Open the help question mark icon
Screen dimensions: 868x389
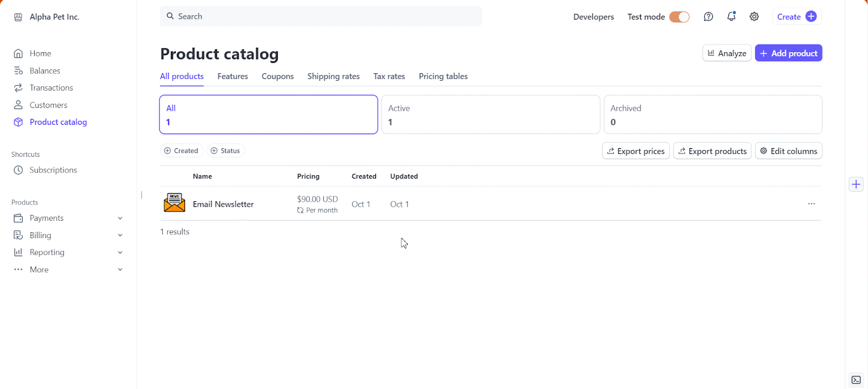pos(708,17)
